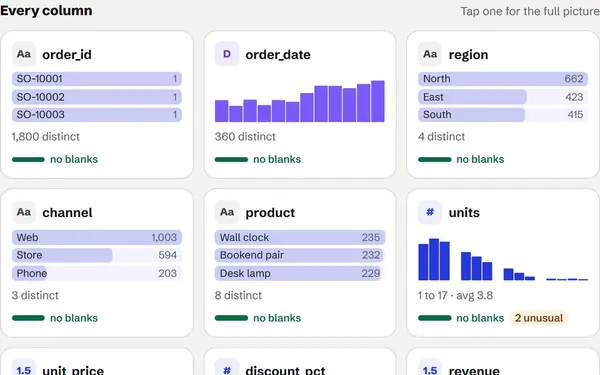Select the SO-10003 value row
Viewport: 600px width, 375px height.
pyautogui.click(x=97, y=115)
